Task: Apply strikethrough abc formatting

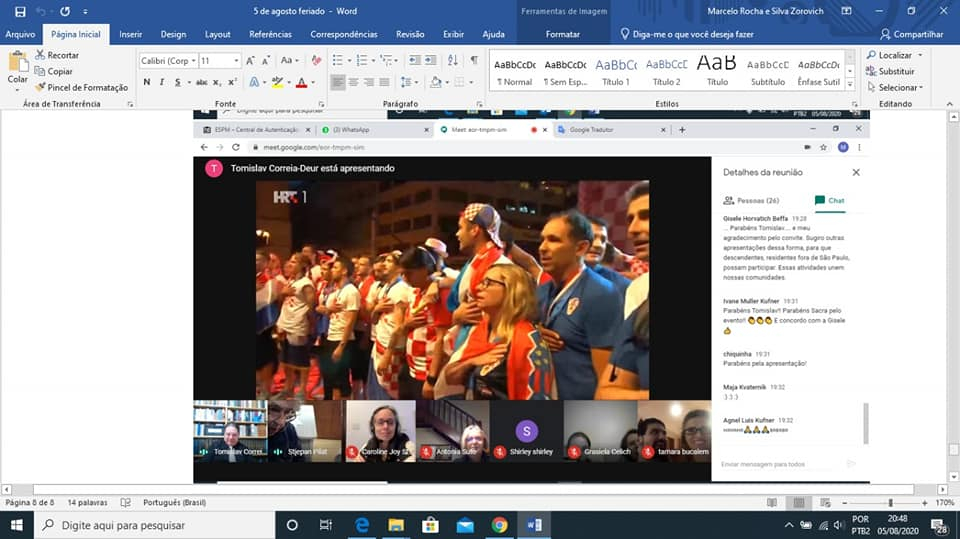Action: point(201,82)
